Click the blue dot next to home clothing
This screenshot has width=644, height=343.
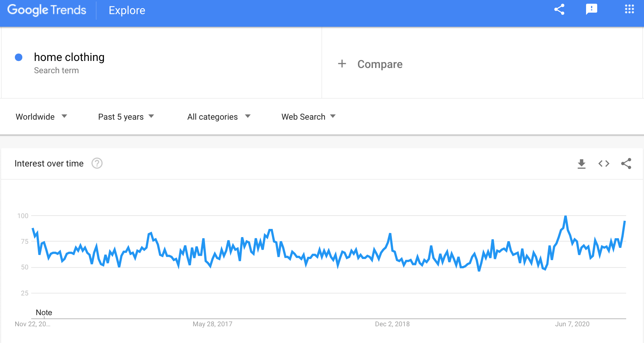click(19, 57)
